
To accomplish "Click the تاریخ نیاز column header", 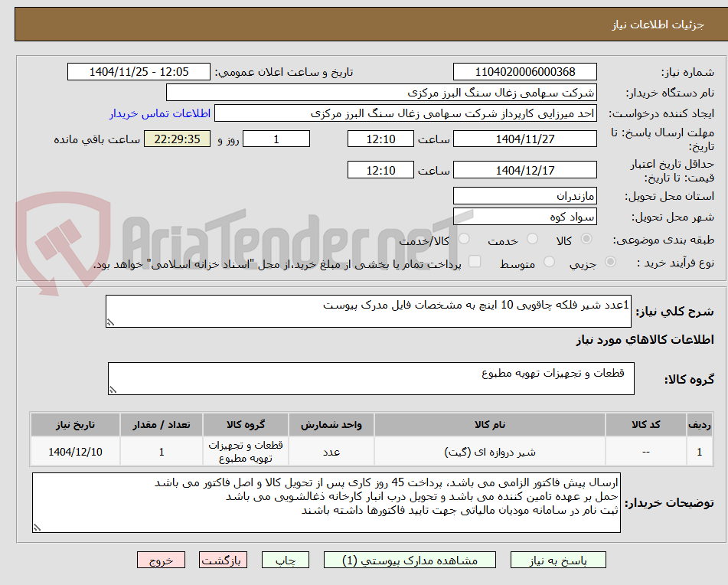I will click(75, 425).
